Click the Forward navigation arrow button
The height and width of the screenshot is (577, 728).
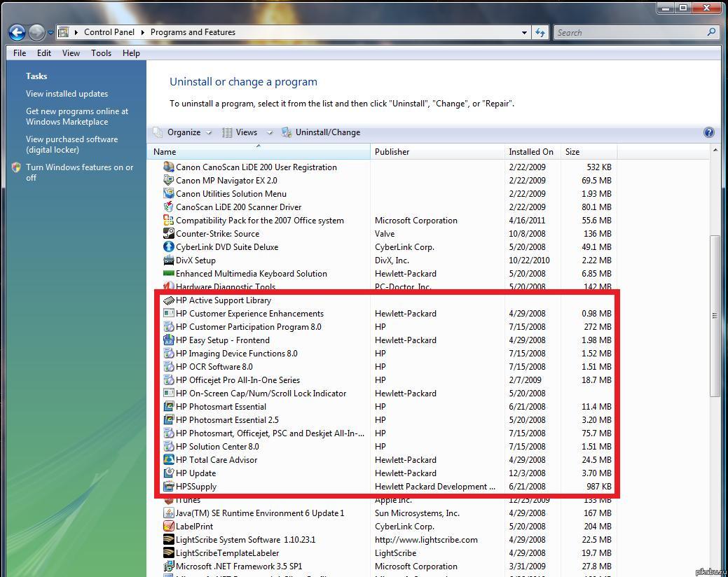pos(36,32)
